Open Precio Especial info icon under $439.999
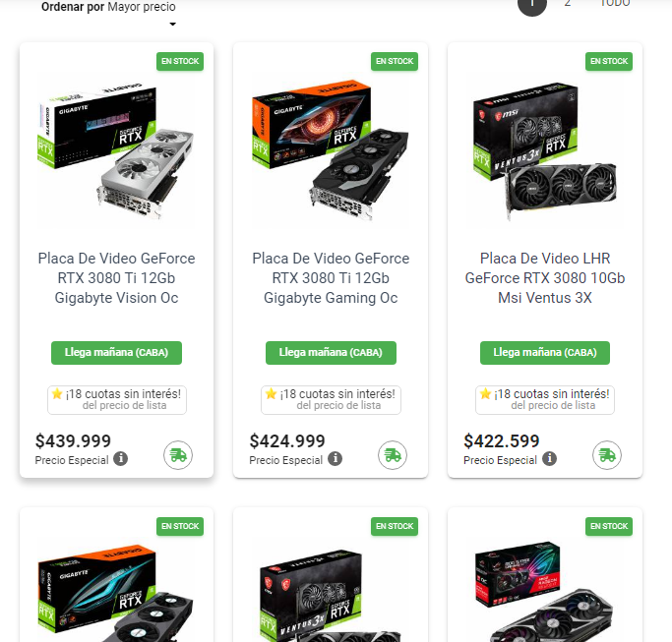This screenshot has width=672, height=642. click(x=120, y=459)
